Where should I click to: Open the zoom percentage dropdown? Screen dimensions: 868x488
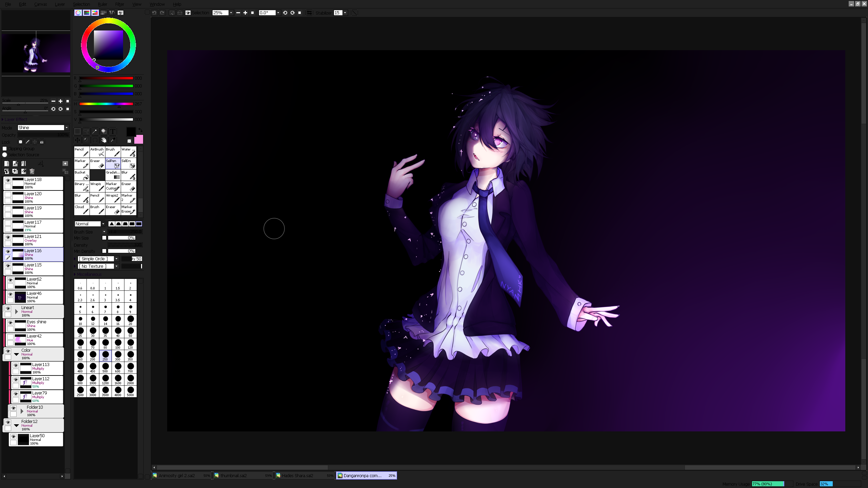[231, 13]
